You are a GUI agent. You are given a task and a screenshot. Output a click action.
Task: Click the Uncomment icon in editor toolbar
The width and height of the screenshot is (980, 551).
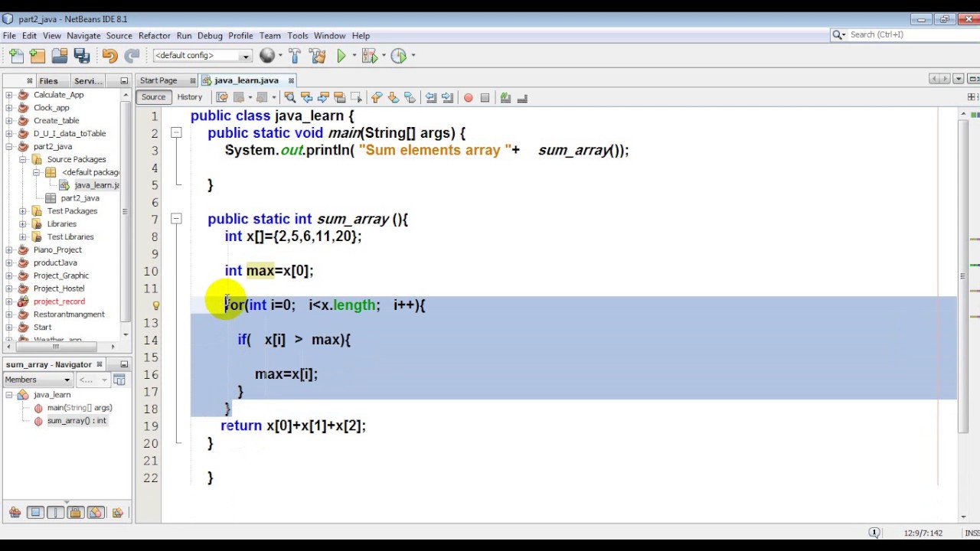coord(522,97)
